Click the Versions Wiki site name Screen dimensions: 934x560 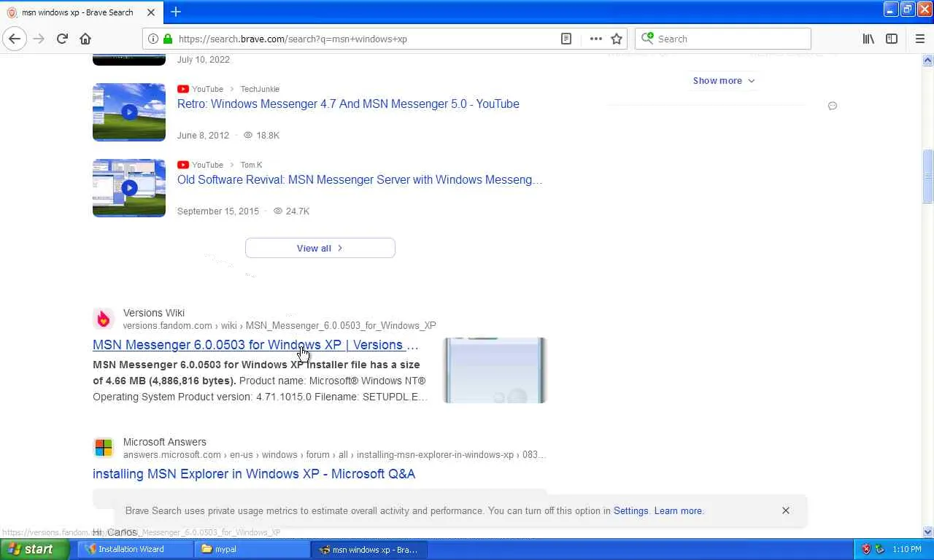[x=154, y=313]
